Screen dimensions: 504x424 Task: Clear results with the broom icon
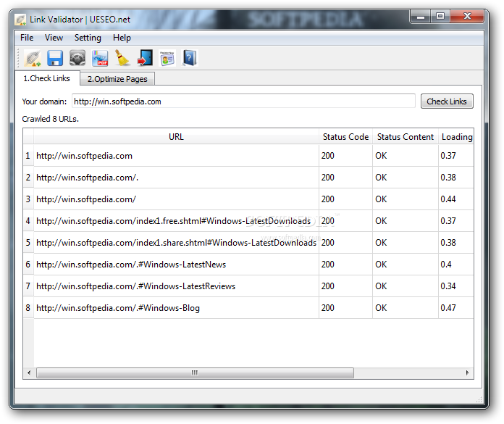(122, 59)
